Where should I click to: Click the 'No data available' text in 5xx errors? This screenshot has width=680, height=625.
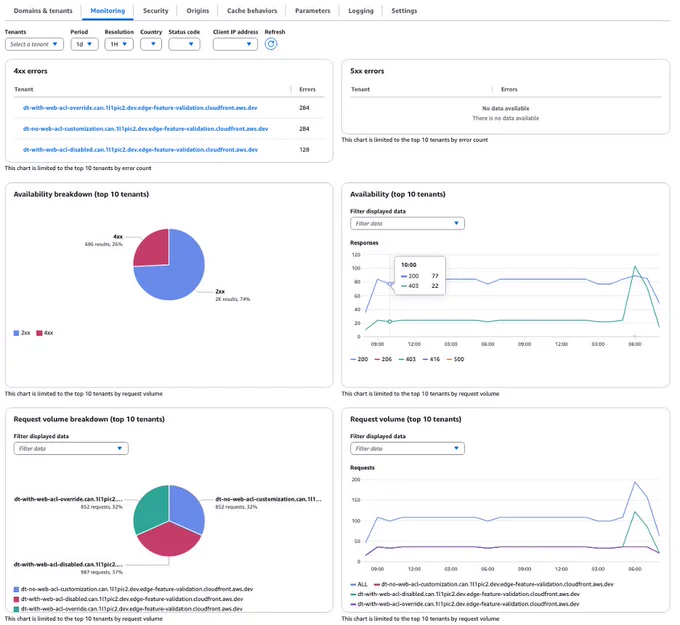(506, 108)
